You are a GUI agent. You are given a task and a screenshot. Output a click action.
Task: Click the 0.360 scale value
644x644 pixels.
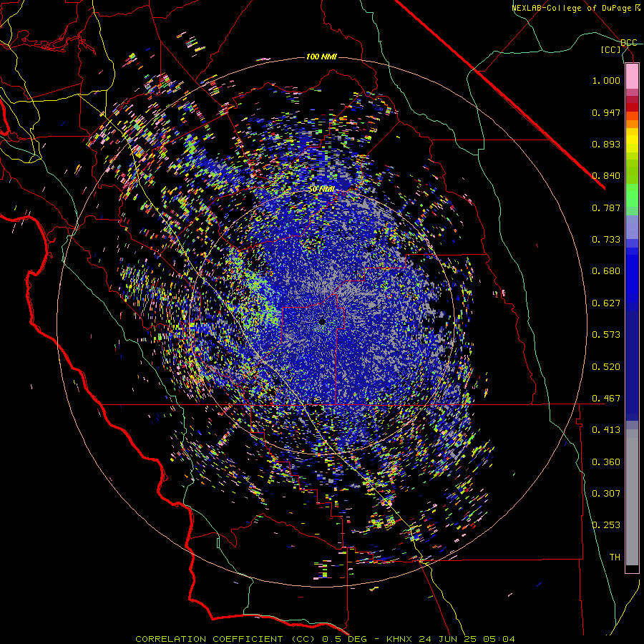606,462
